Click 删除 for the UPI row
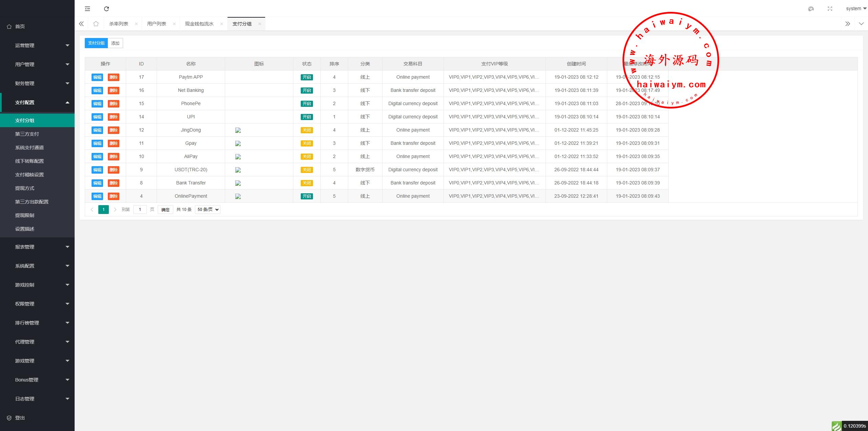The height and width of the screenshot is (431, 868). tap(113, 117)
